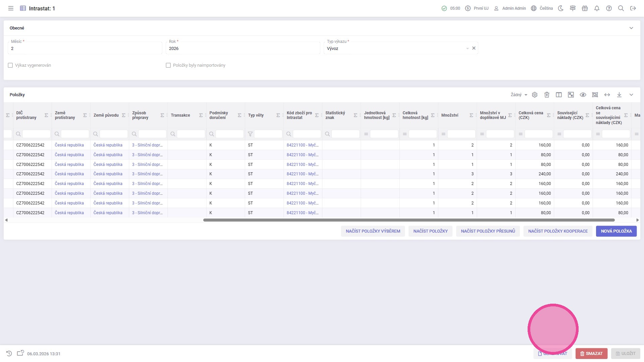Download the Položky grid data
The image size is (644, 362).
pos(619,95)
